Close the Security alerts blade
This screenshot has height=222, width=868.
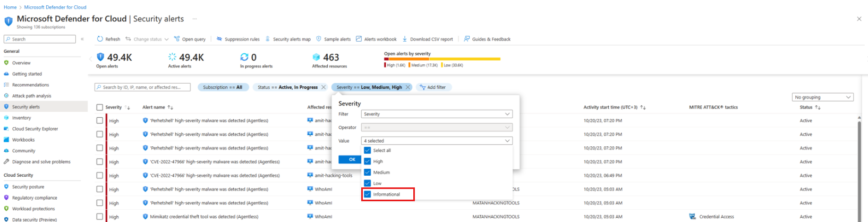[x=859, y=19]
